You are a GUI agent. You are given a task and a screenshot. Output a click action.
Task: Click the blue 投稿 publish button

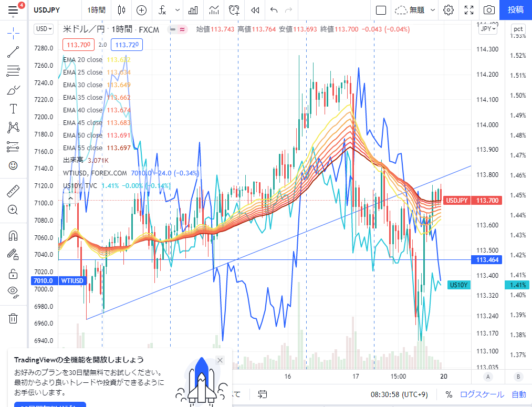coord(516,10)
